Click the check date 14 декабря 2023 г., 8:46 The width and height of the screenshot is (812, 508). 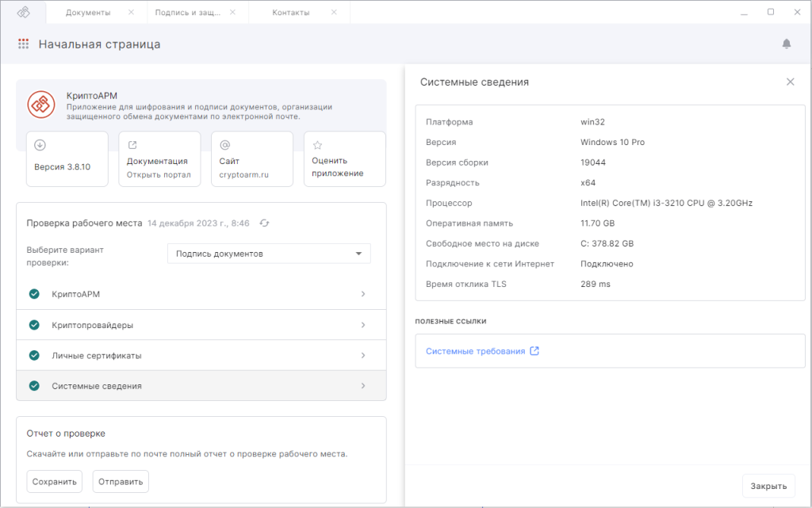click(x=198, y=223)
